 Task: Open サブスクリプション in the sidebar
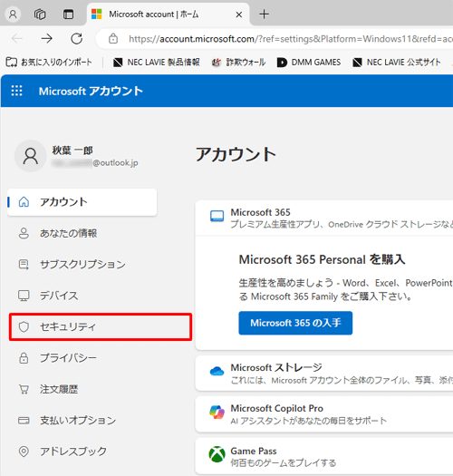(82, 265)
